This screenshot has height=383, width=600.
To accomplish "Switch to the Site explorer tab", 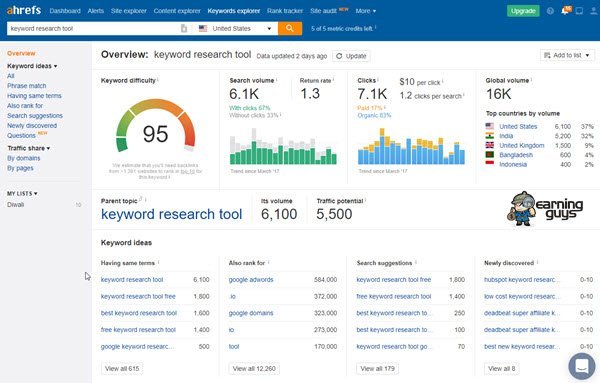I will 129,11.
